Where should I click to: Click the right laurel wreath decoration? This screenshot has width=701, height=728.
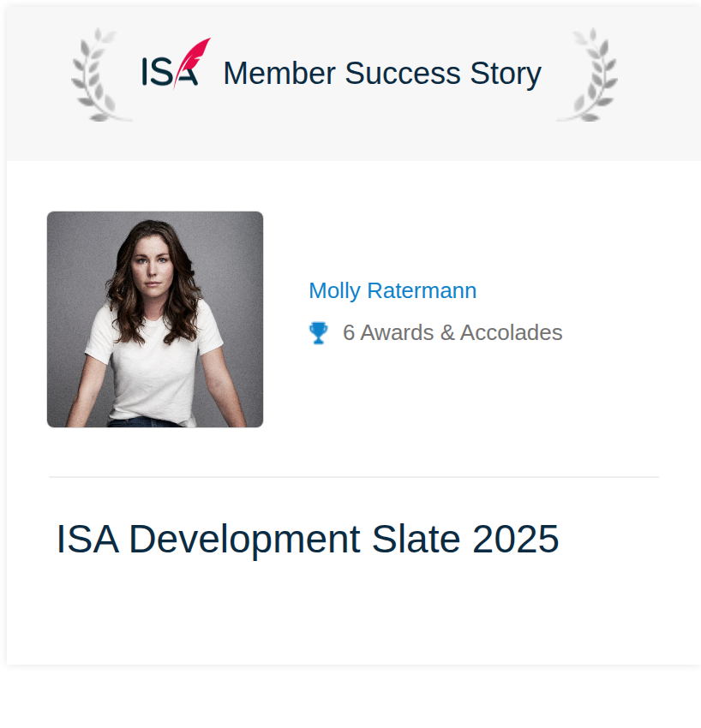click(x=588, y=75)
